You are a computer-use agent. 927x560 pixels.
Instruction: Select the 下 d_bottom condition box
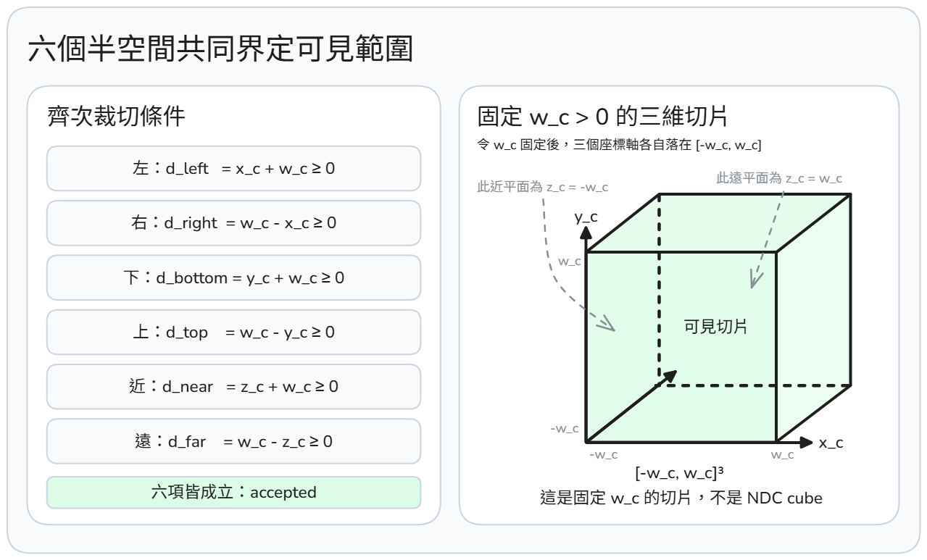click(233, 277)
